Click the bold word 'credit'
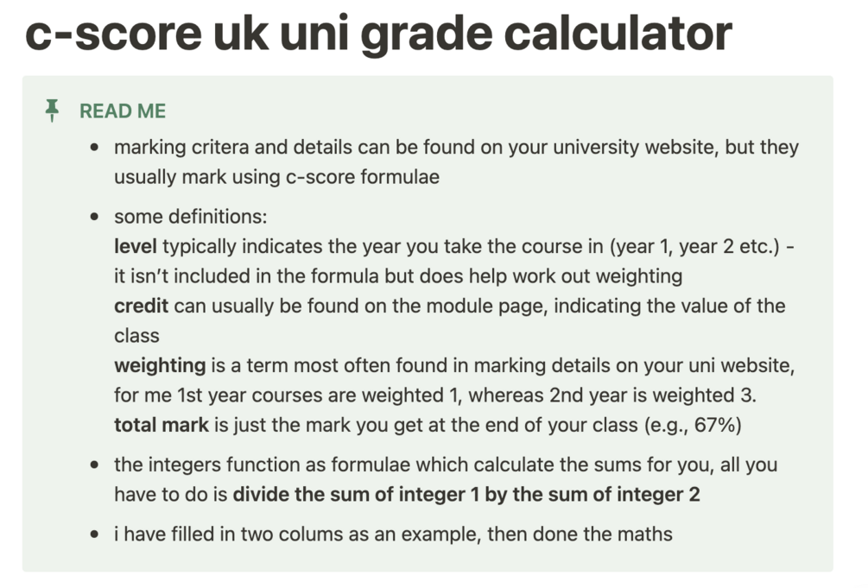 click(141, 306)
